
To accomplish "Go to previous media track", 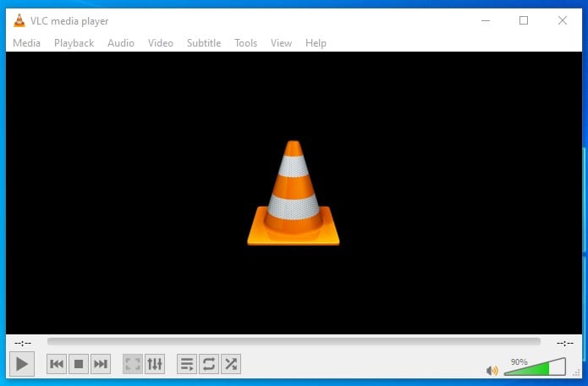I will coord(57,364).
